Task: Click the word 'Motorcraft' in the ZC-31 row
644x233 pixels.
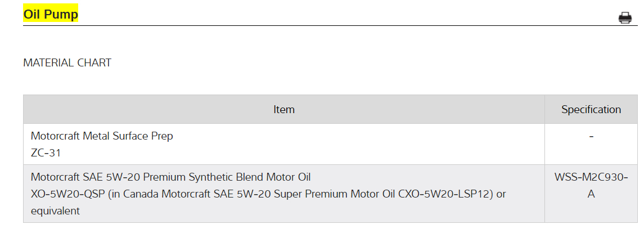Action: [55, 136]
